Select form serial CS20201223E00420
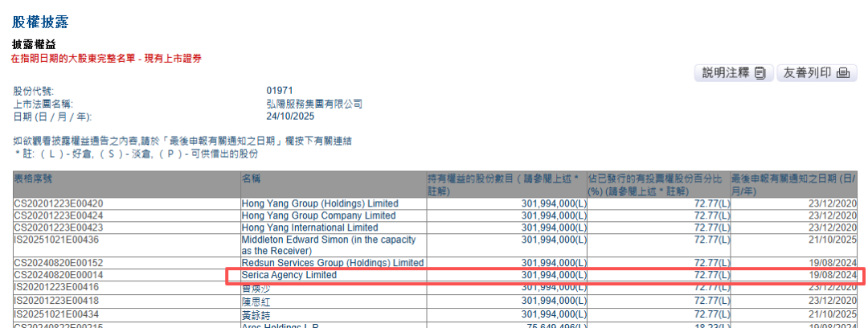This screenshot has height=328, width=868. click(x=58, y=203)
